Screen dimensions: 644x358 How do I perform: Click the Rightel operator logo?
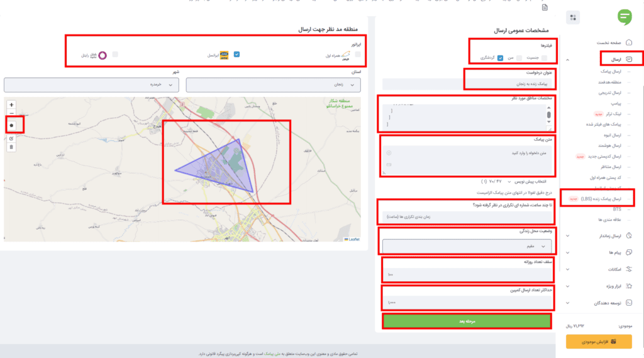(103, 55)
